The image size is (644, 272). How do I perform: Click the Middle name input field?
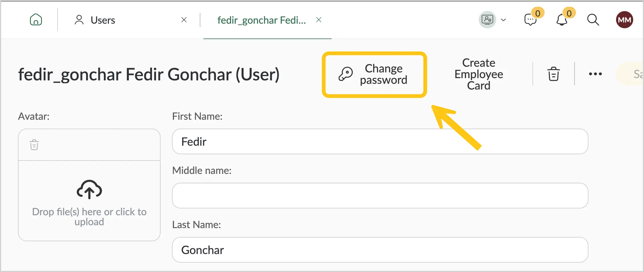tap(380, 196)
